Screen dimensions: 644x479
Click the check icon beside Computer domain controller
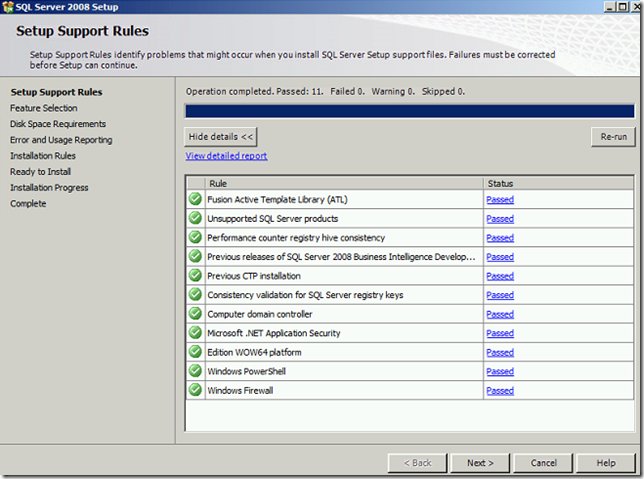point(196,314)
